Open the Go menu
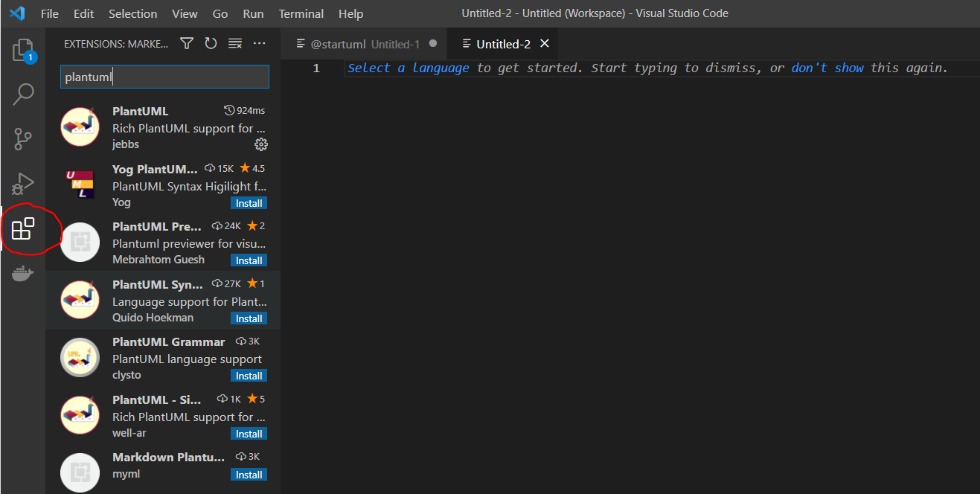The image size is (980, 494). pyautogui.click(x=220, y=13)
